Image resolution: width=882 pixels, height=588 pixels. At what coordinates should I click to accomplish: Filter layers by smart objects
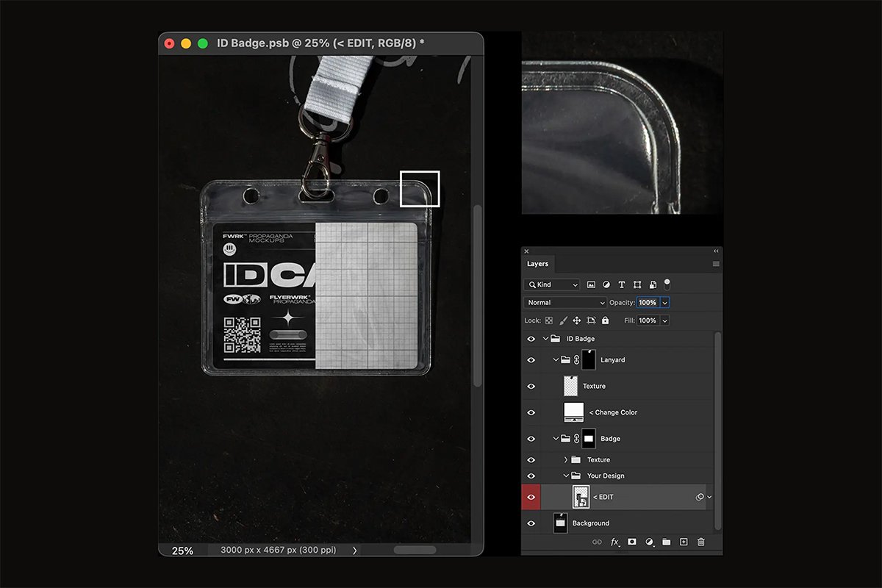[x=653, y=284]
